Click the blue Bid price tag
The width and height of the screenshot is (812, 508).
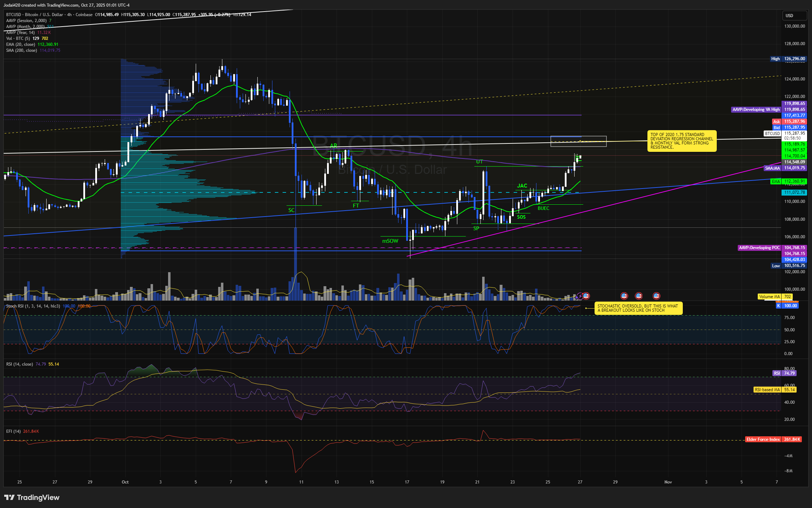(x=776, y=128)
